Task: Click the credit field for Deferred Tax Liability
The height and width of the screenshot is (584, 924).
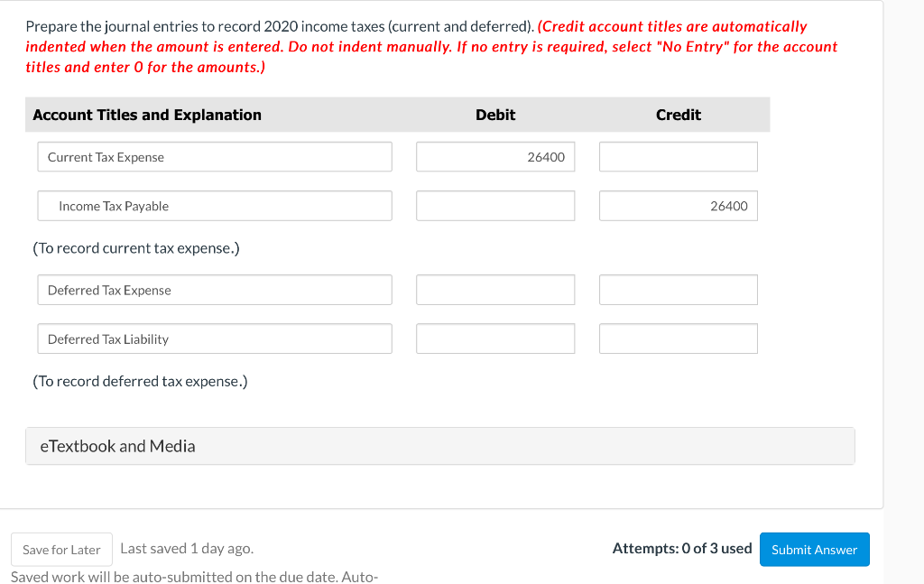Action: coord(678,338)
